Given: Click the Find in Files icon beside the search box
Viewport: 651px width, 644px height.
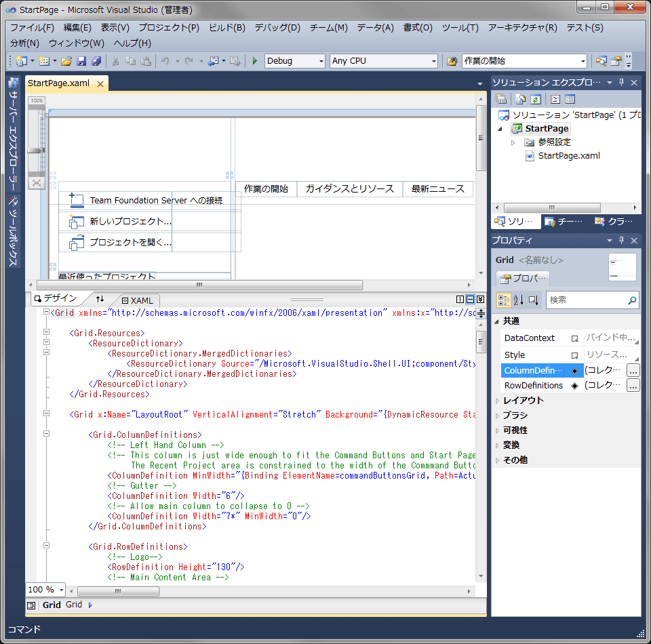Looking at the screenshot, I should coord(452,61).
